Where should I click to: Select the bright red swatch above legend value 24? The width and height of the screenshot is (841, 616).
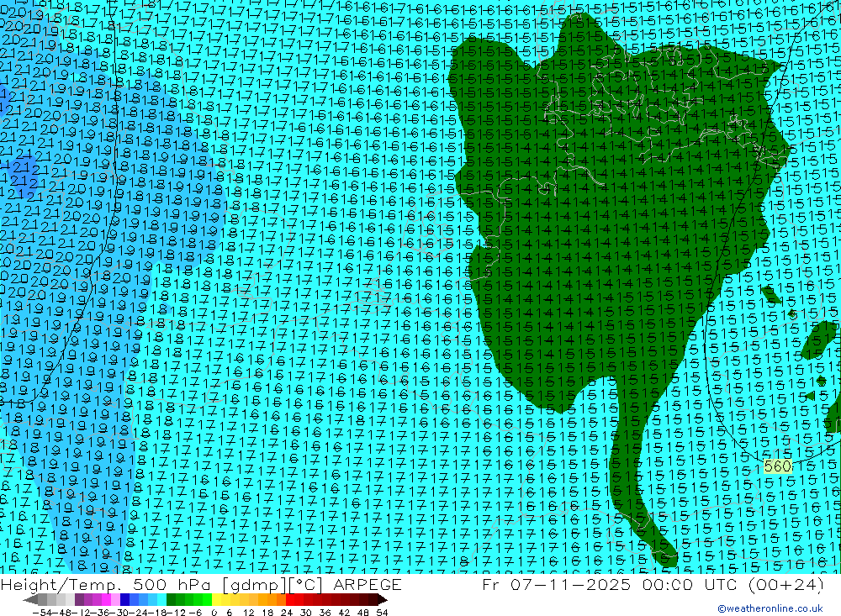290,599
